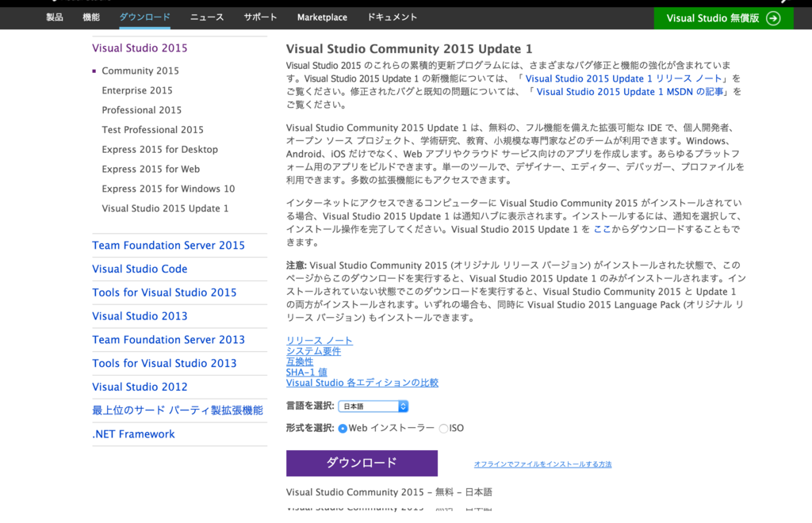Screen dimensions: 812x523
Task: Select Community 2015 in the sidebar
Action: (140, 71)
